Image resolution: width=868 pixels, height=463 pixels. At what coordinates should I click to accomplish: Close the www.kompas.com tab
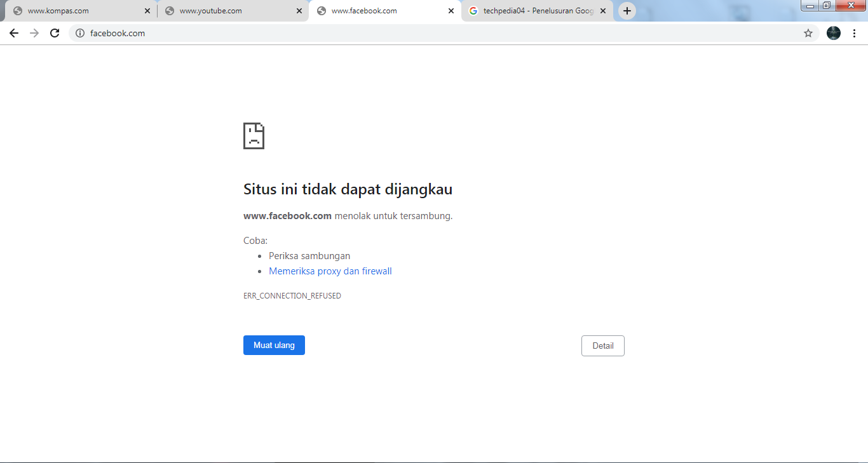pyautogui.click(x=147, y=11)
